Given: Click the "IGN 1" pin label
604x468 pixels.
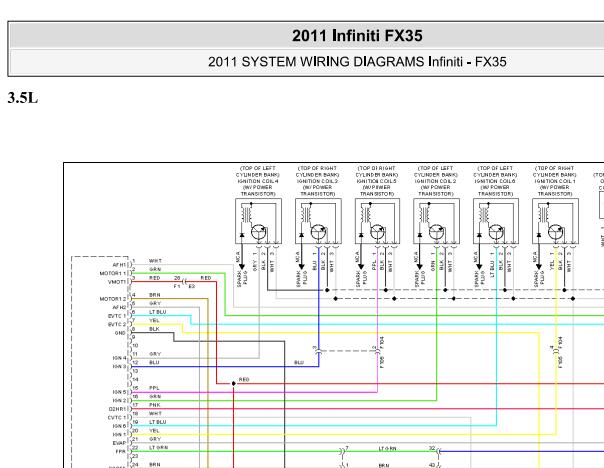Looking at the screenshot, I should tap(119, 434).
